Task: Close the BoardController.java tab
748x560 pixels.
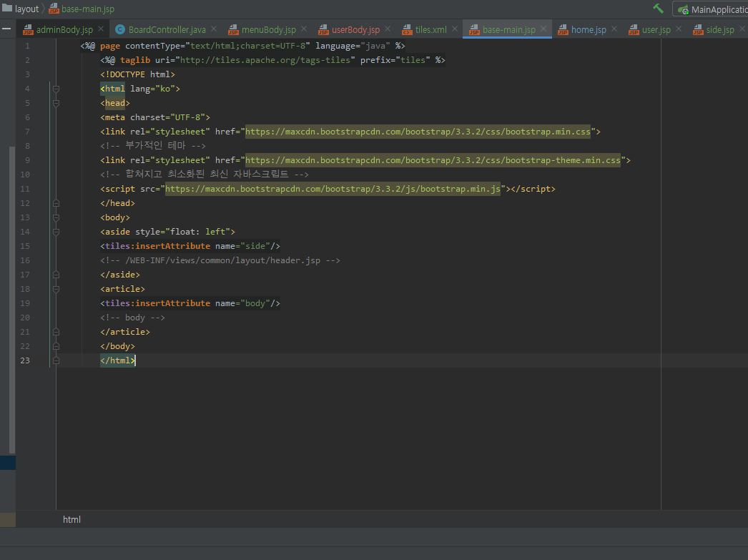Action: (214, 29)
